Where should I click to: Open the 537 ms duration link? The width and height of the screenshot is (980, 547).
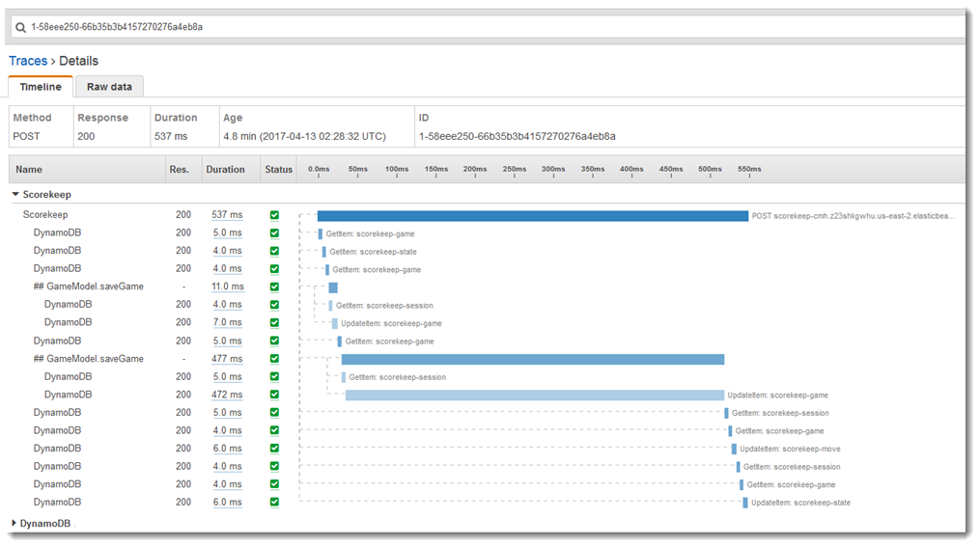[x=227, y=214]
